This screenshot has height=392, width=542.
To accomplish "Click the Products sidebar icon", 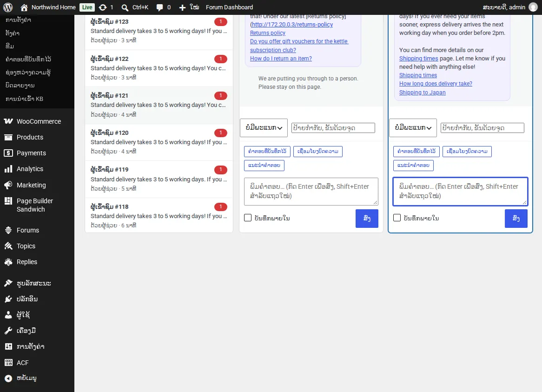I will click(x=8, y=137).
